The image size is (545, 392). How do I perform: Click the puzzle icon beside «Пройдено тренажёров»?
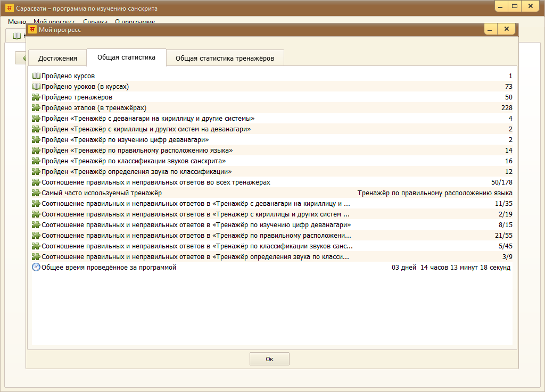coord(36,97)
